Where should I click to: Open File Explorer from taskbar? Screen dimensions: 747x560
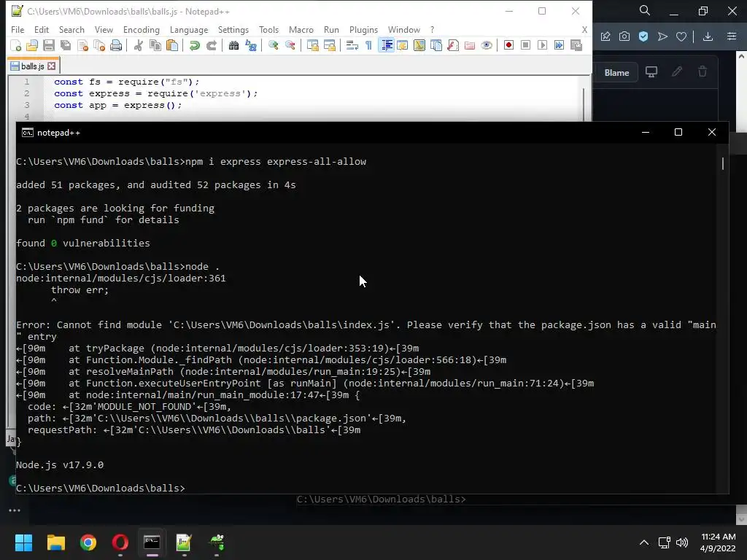(x=55, y=542)
